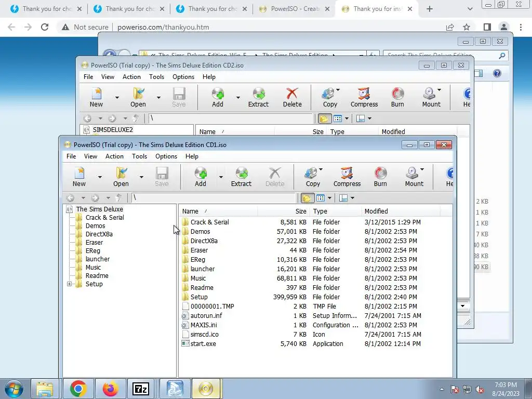Select start.exe in the file list

pos(203,344)
